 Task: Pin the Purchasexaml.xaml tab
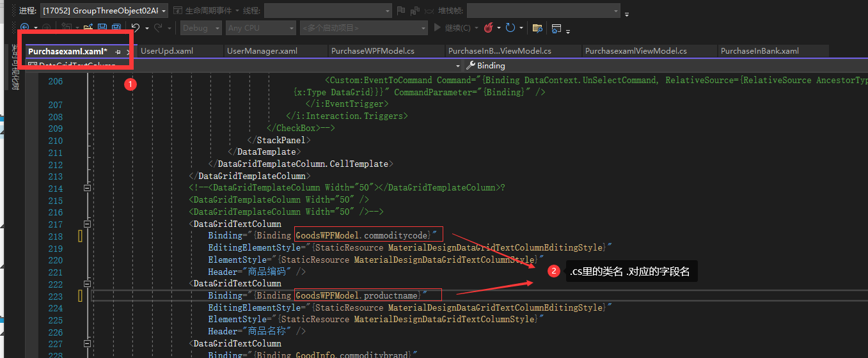pos(118,51)
